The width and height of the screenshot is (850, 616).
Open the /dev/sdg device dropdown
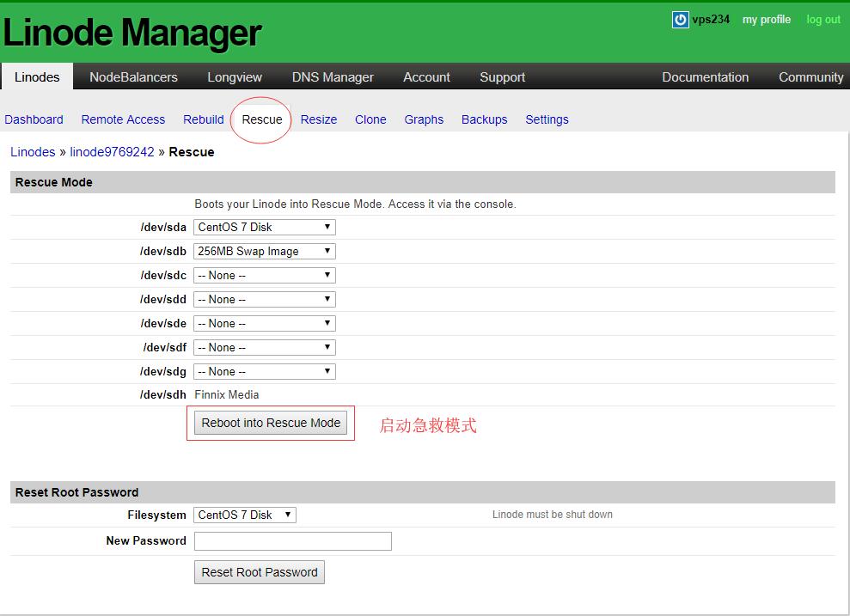pos(264,371)
